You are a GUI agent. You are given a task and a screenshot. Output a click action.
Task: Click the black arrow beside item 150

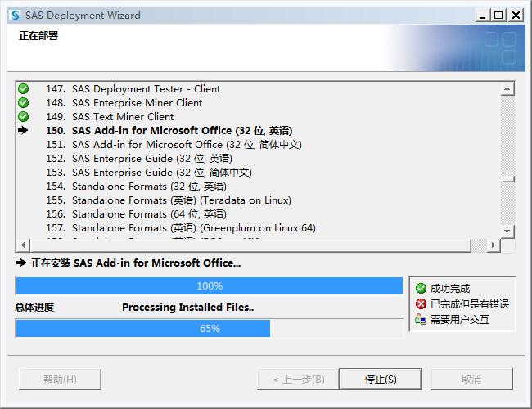[23, 130]
